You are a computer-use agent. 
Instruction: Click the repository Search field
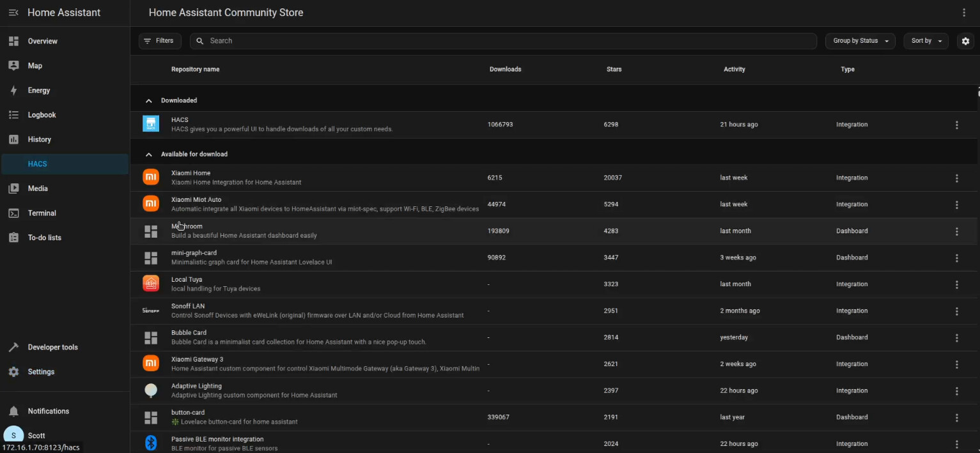click(x=503, y=41)
